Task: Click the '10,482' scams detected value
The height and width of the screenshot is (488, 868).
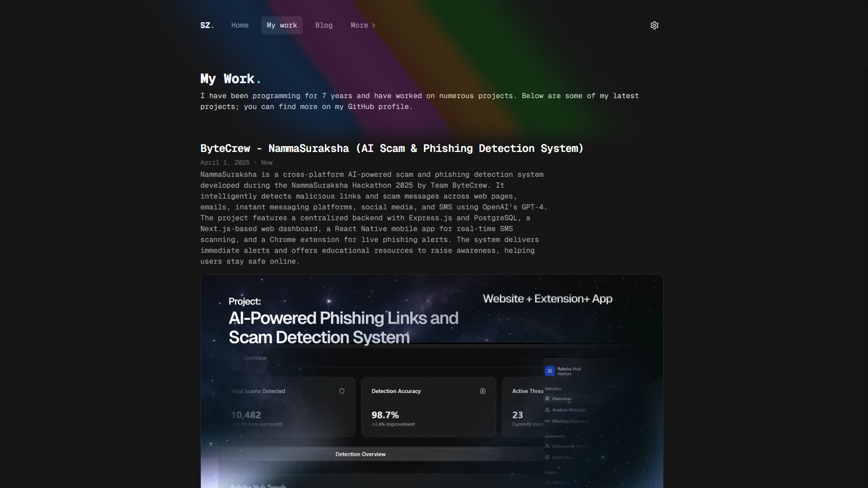Action: click(246, 415)
